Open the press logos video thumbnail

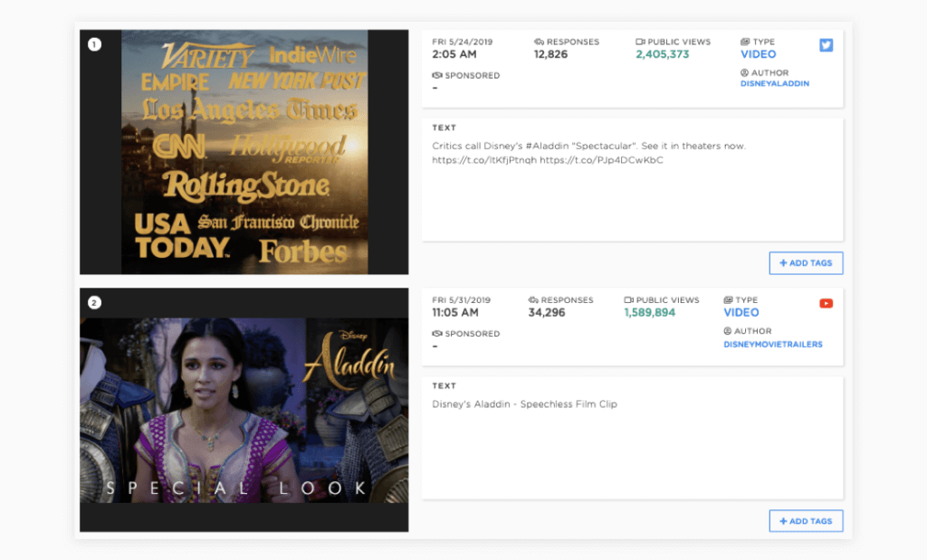pyautogui.click(x=244, y=152)
